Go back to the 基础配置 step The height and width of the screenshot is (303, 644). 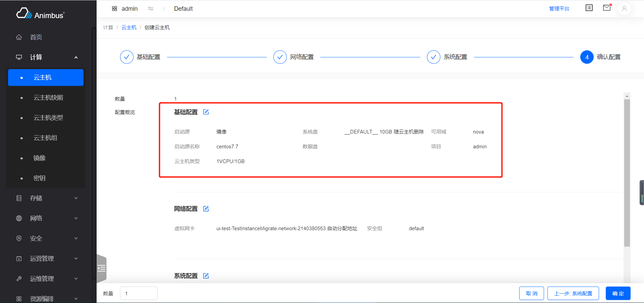pyautogui.click(x=127, y=57)
